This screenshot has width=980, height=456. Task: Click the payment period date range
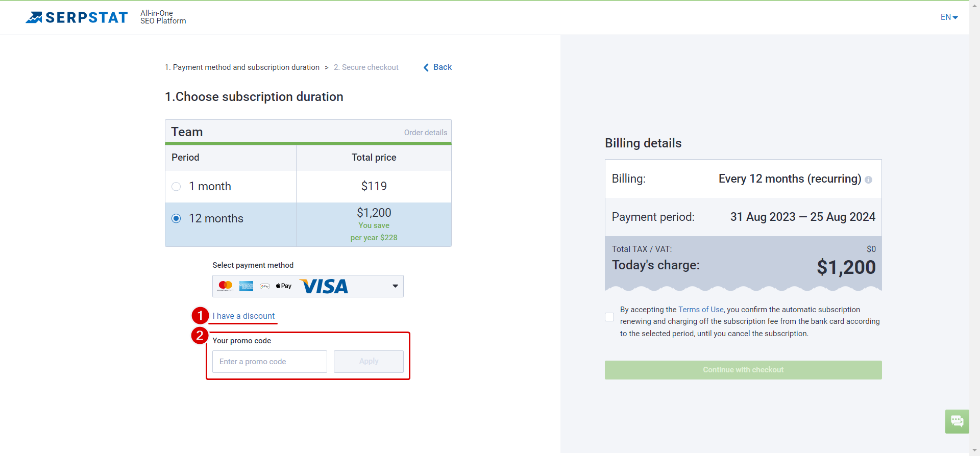tap(803, 217)
